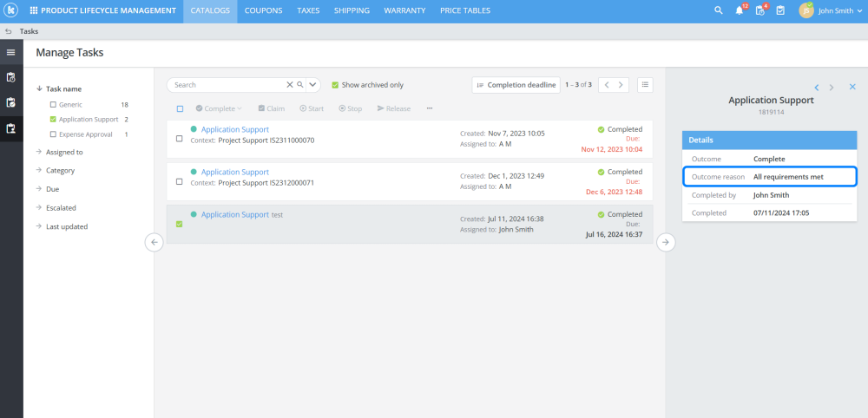
Task: Open the Coupons tab
Action: (x=264, y=10)
